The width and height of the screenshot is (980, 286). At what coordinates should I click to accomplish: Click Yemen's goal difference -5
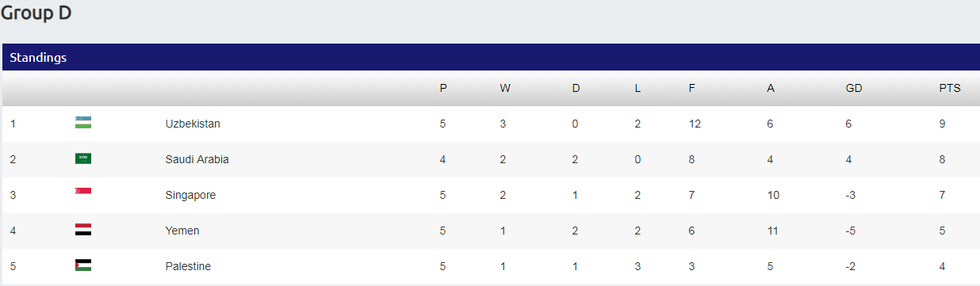tap(851, 231)
